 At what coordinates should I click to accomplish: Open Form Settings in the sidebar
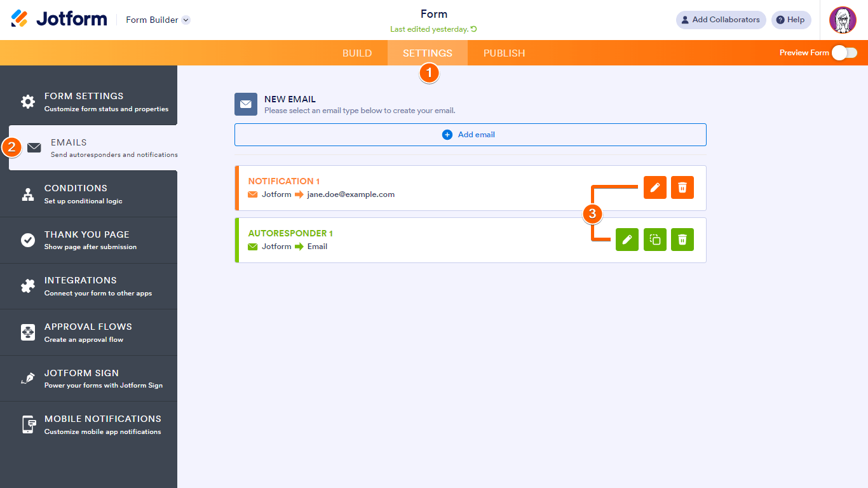pyautogui.click(x=88, y=102)
